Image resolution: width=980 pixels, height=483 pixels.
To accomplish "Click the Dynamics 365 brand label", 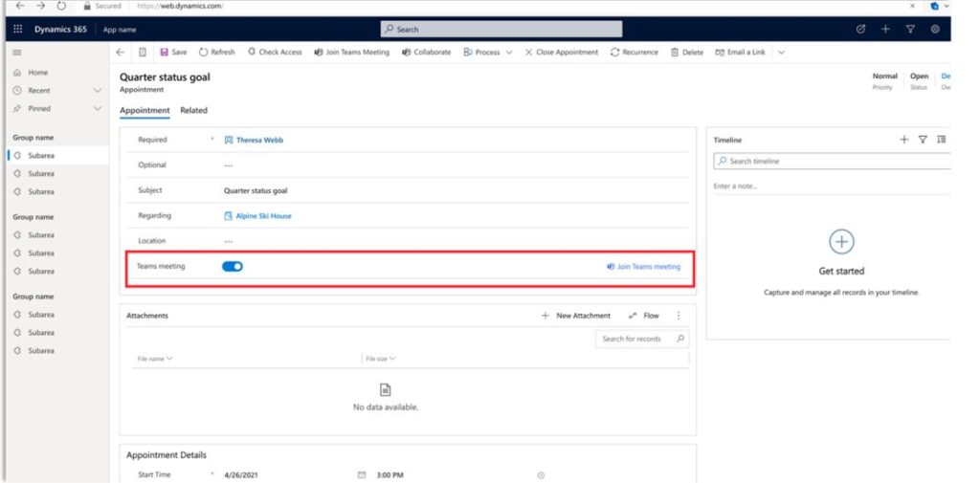I will (x=60, y=30).
